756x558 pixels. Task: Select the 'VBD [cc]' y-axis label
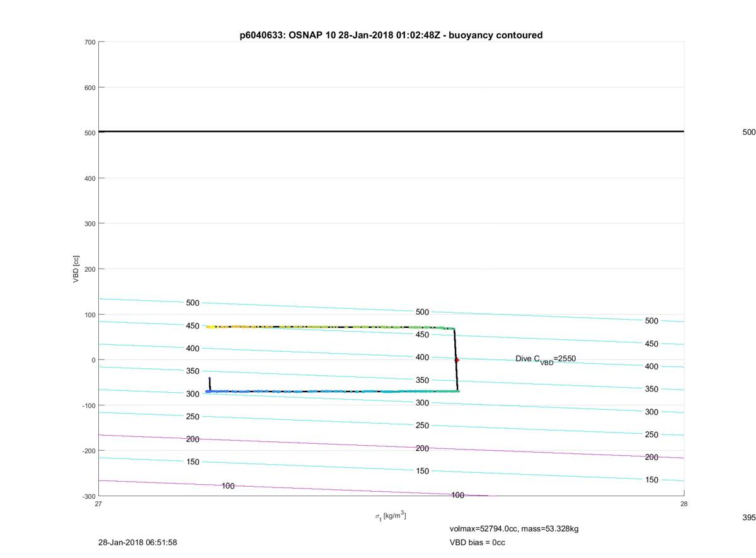point(76,269)
